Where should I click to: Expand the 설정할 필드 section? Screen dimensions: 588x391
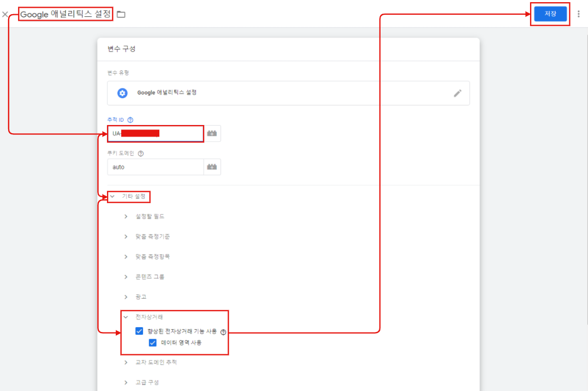(144, 216)
